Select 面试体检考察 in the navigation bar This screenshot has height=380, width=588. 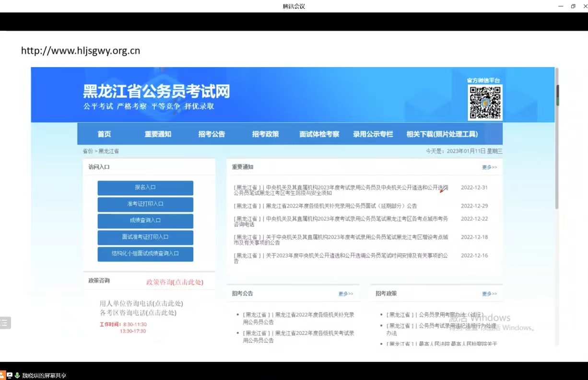coord(319,134)
